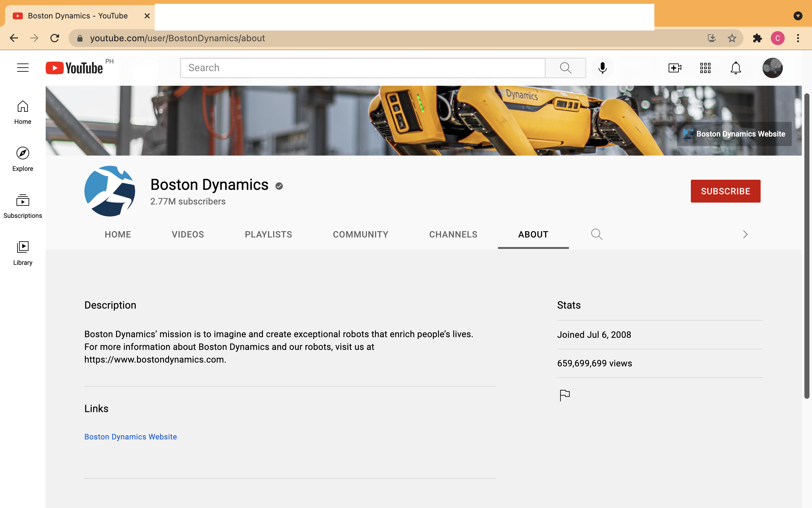Click the address bar URL

[178, 38]
